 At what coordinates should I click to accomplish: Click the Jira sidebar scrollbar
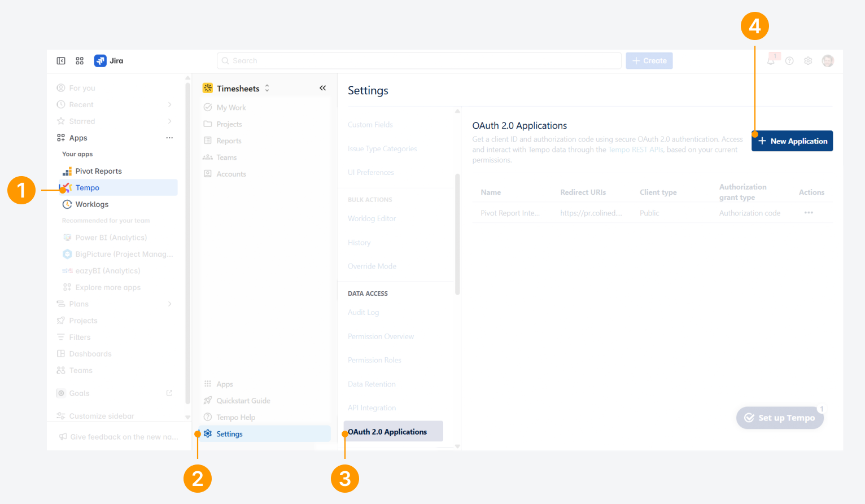click(187, 243)
